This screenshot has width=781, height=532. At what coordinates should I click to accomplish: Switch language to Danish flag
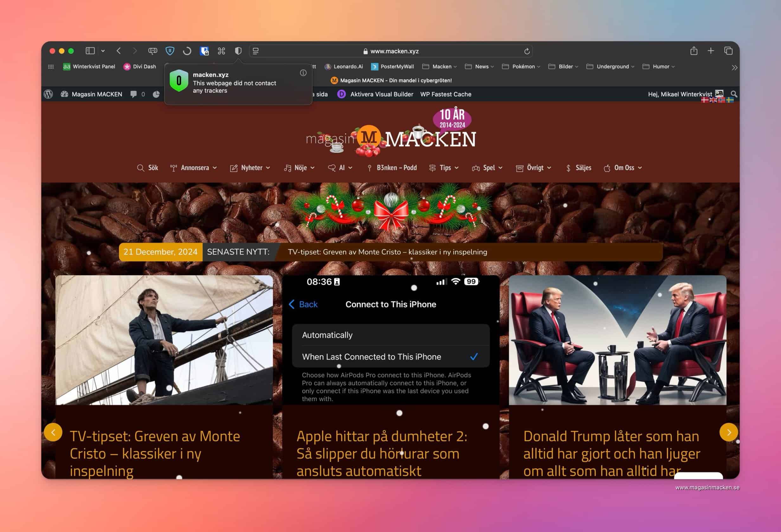(x=705, y=100)
